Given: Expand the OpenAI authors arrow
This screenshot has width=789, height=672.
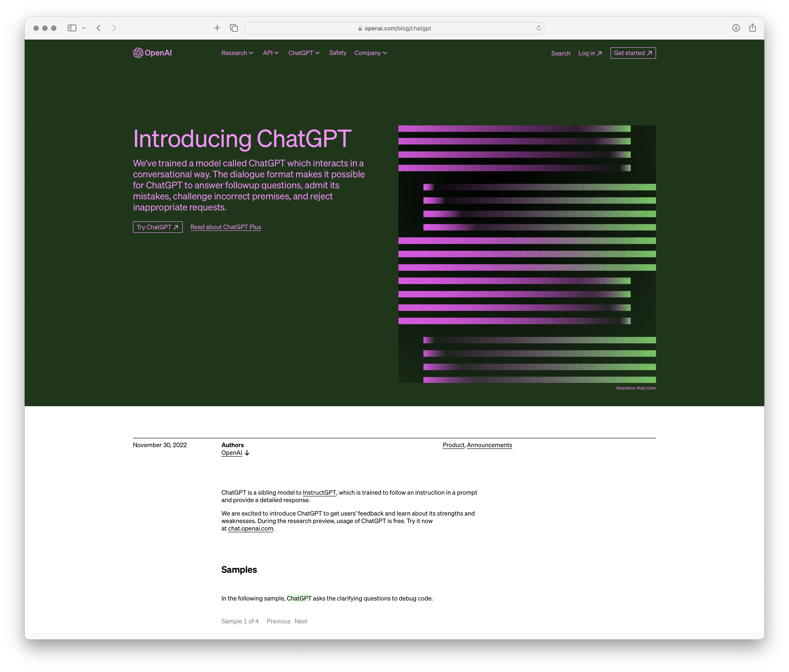Looking at the screenshot, I should point(247,453).
